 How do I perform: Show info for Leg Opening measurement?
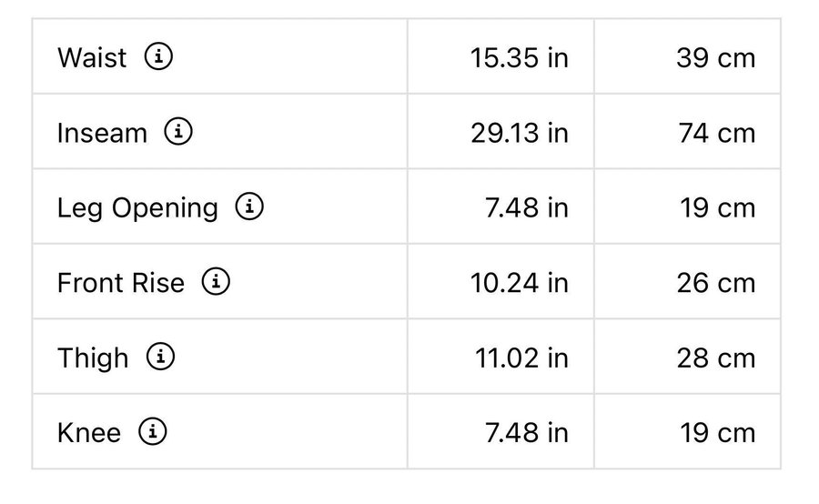(x=249, y=207)
